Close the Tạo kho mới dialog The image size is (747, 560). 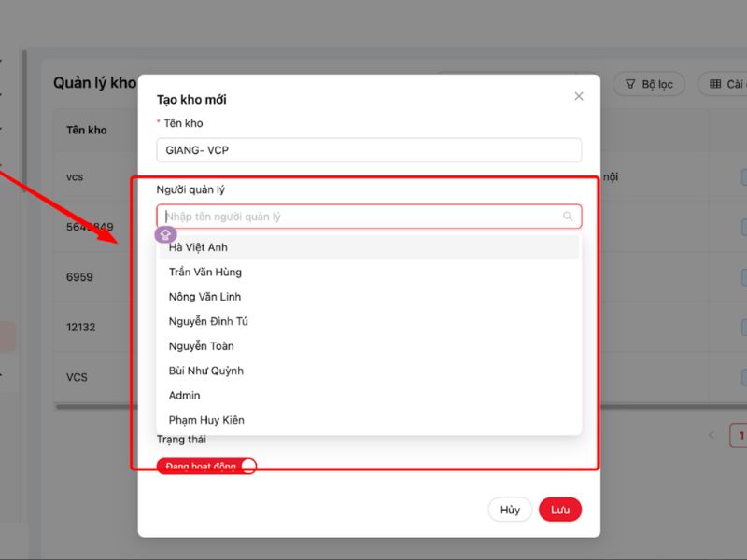point(579,96)
